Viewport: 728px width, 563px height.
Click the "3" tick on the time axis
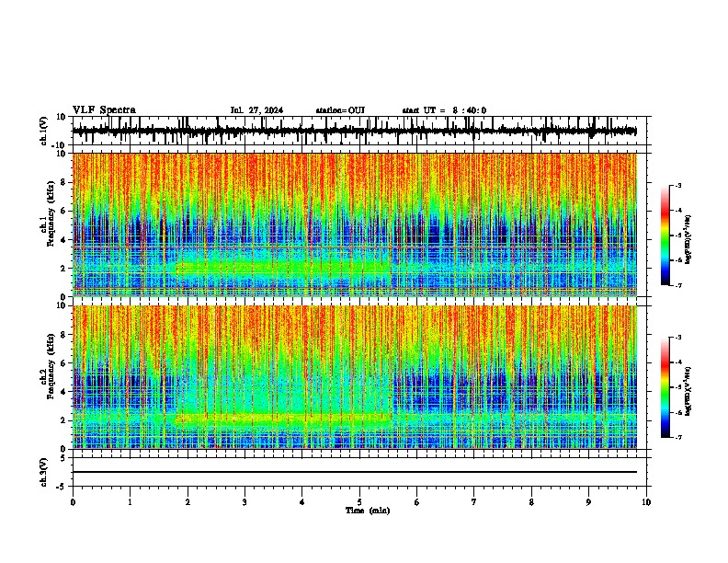245,502
